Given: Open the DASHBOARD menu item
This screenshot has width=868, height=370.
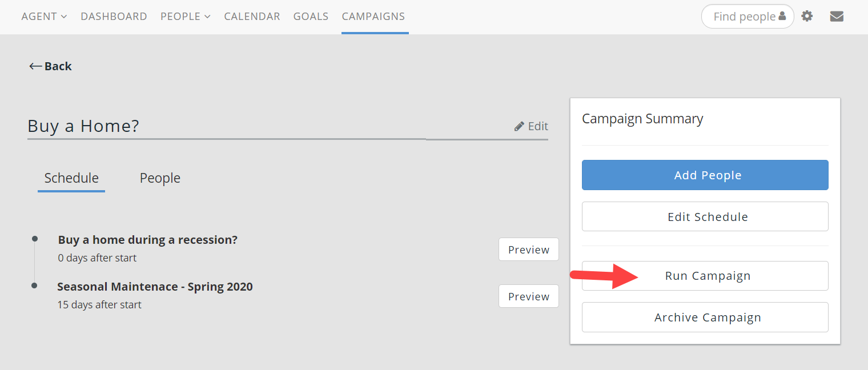Looking at the screenshot, I should pyautogui.click(x=114, y=17).
